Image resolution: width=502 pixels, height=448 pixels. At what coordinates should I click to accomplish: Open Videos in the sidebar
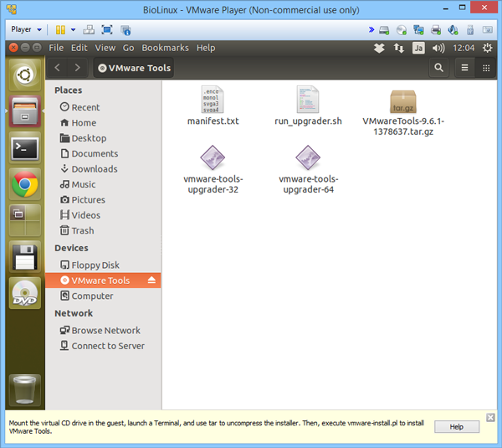103,214
